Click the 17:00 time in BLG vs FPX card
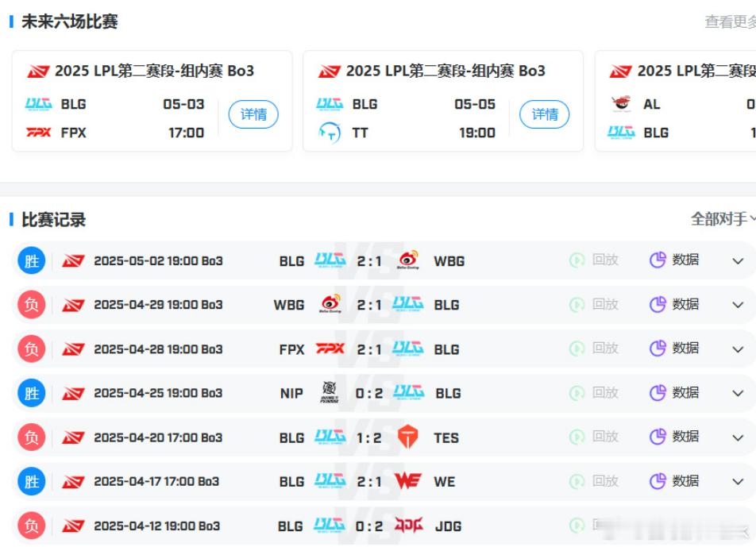This screenshot has height=547, width=756. point(186,133)
